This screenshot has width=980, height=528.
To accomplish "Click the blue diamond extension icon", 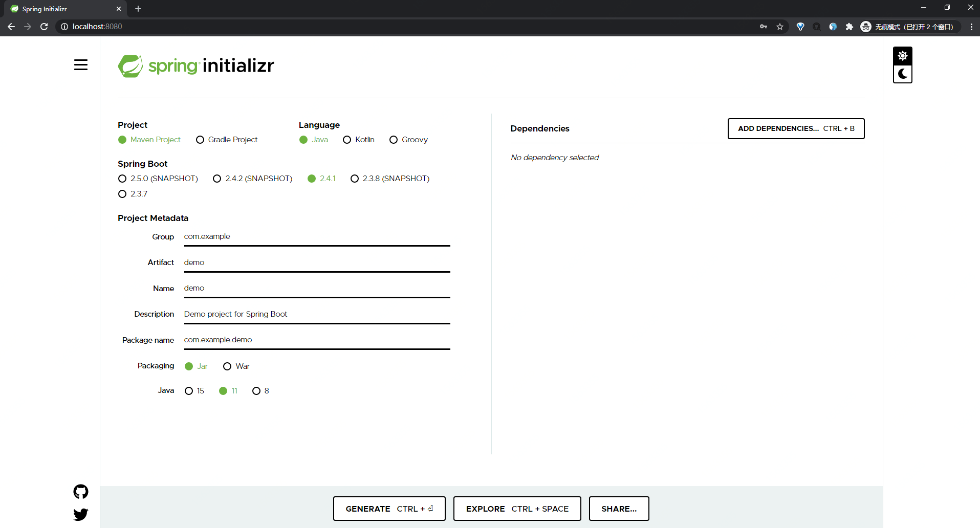I will (x=800, y=27).
